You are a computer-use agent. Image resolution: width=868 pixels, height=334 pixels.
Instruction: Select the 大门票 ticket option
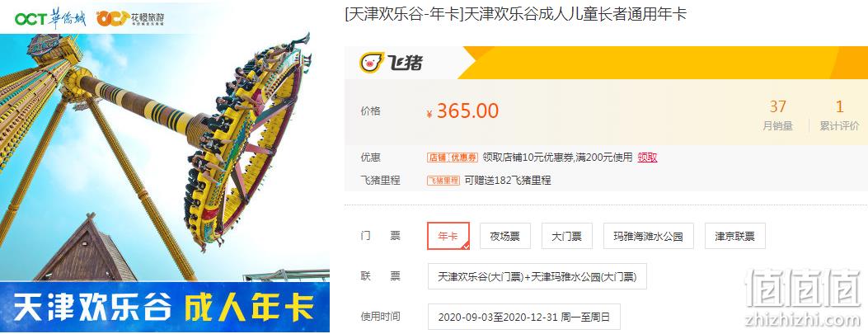click(567, 236)
